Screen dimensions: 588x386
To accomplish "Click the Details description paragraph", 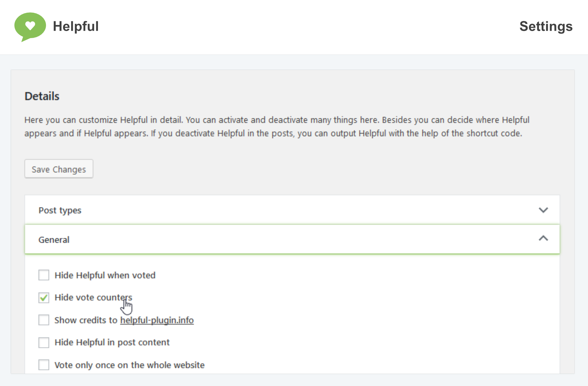I will coord(277,127).
